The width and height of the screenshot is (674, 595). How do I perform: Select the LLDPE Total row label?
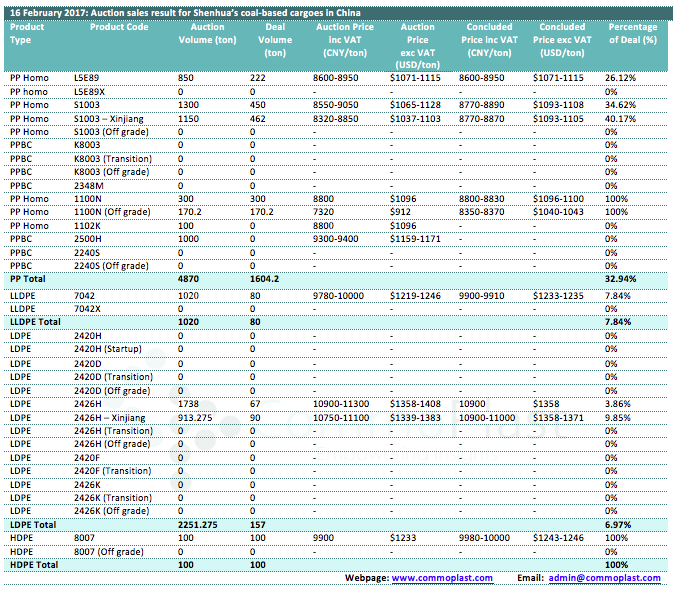(38, 322)
